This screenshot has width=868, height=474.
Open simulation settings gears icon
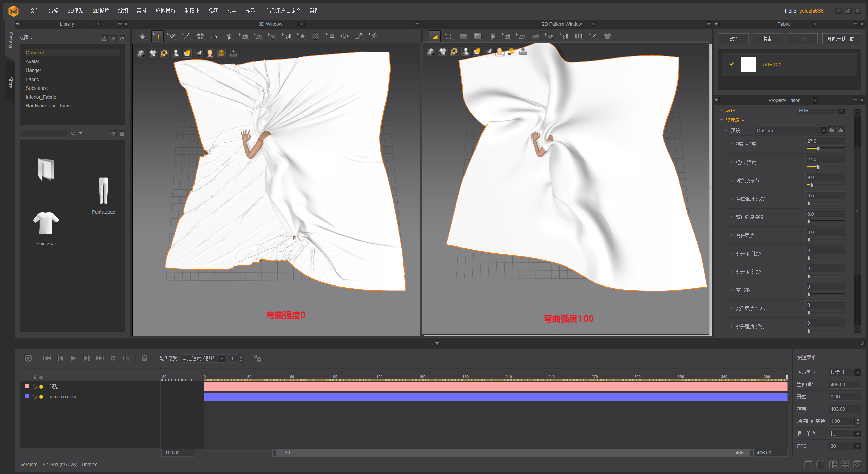point(258,358)
